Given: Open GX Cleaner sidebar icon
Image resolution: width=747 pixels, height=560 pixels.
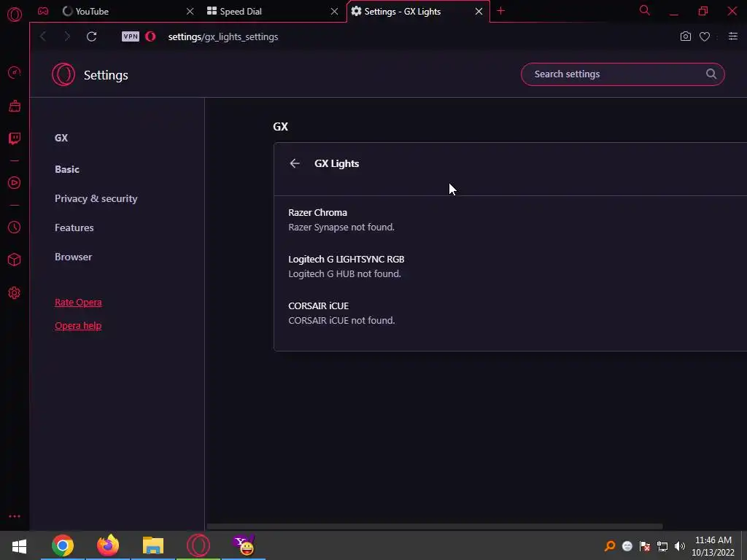Looking at the screenshot, I should (x=15, y=106).
